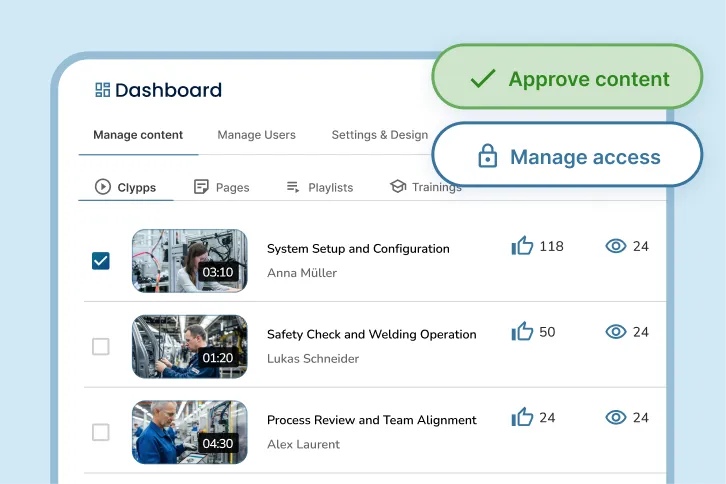Open the Settings & Design tab
The image size is (726, 484).
coord(380,135)
